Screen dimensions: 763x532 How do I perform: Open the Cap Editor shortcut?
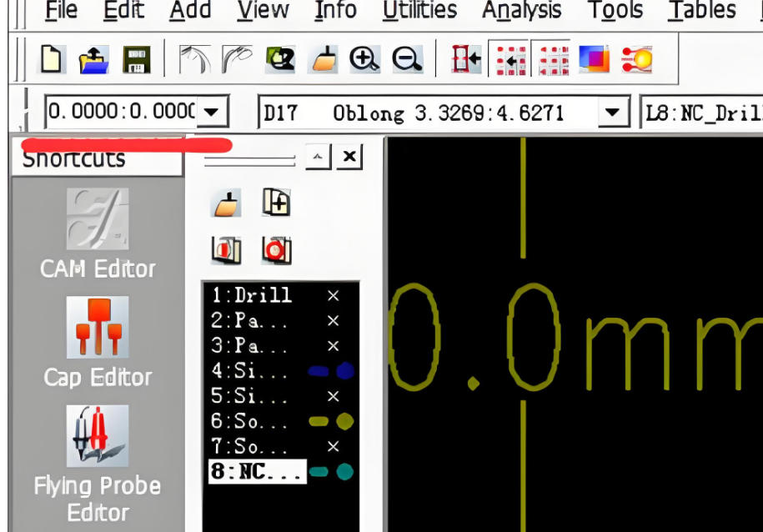[98, 344]
